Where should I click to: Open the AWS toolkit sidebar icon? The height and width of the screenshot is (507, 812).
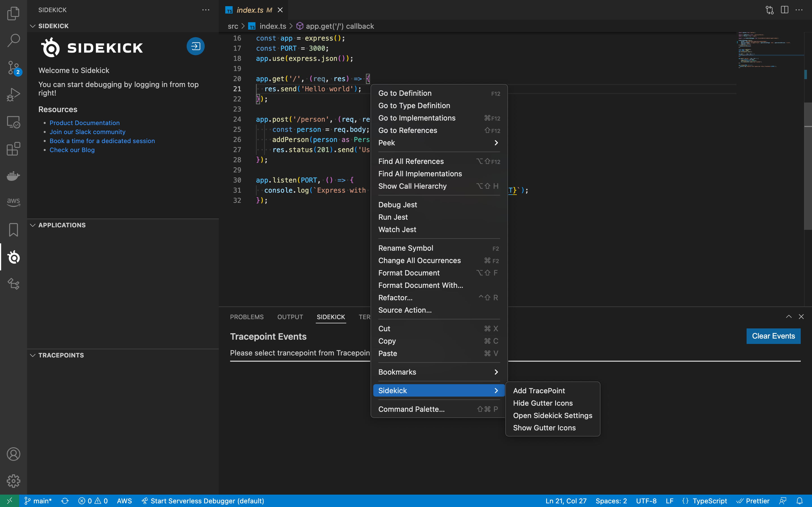coord(14,201)
